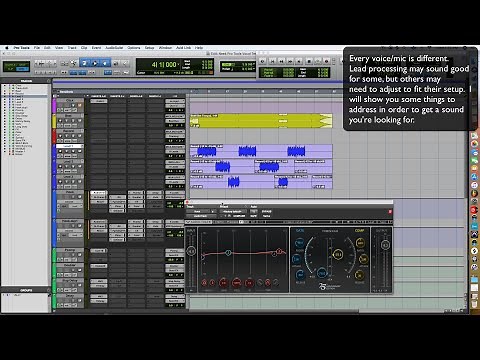Toggle the GATE section label
This screenshot has width=480, height=360.
click(300, 231)
